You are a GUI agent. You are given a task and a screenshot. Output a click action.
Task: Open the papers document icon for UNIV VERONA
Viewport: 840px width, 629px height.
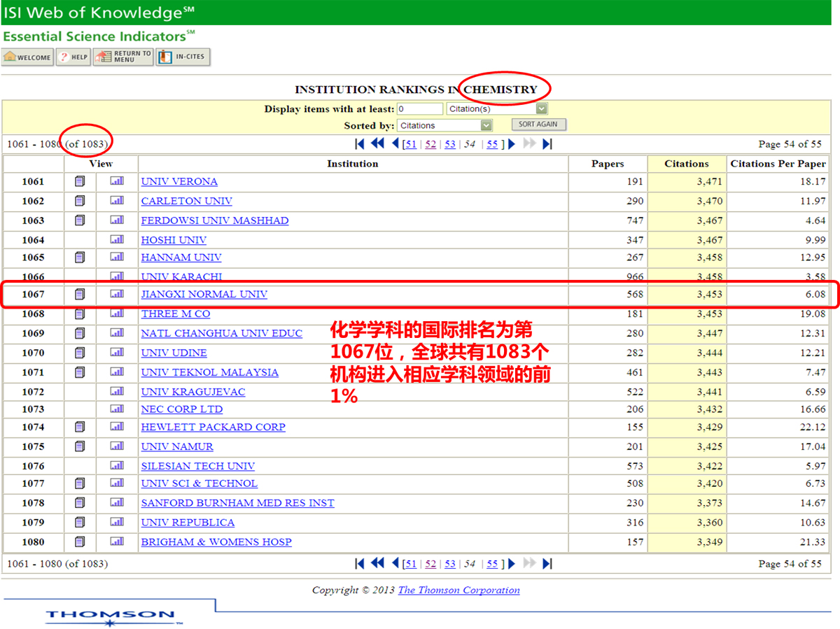80,181
